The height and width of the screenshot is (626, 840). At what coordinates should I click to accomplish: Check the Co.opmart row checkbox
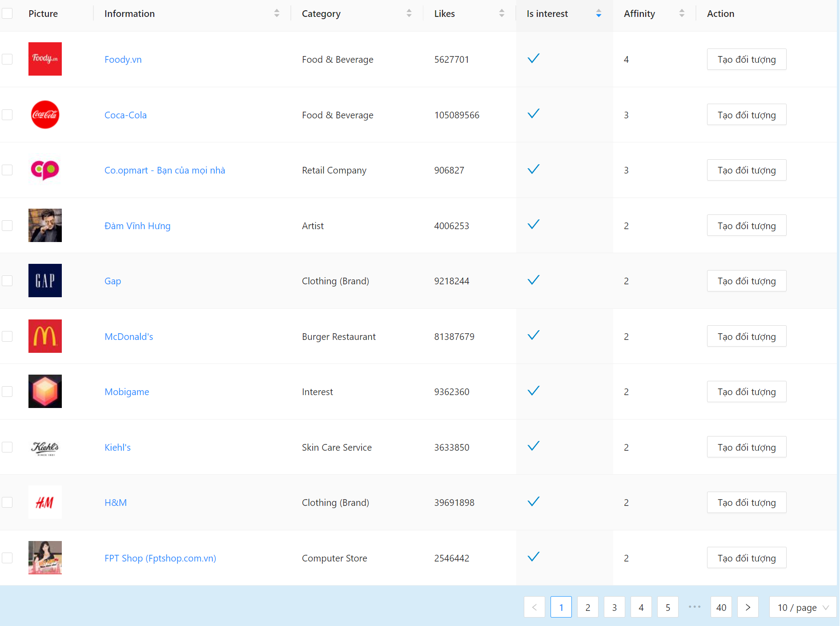coord(7,170)
